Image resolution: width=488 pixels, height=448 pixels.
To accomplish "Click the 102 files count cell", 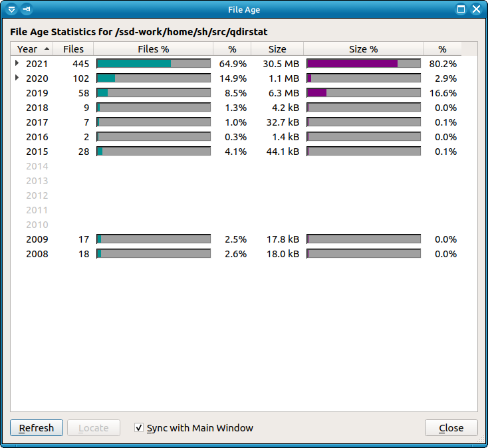I will click(x=81, y=78).
